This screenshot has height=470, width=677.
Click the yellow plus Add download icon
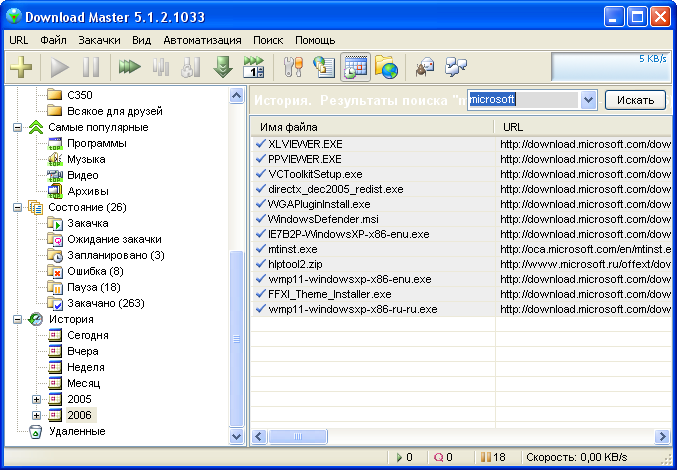21,67
